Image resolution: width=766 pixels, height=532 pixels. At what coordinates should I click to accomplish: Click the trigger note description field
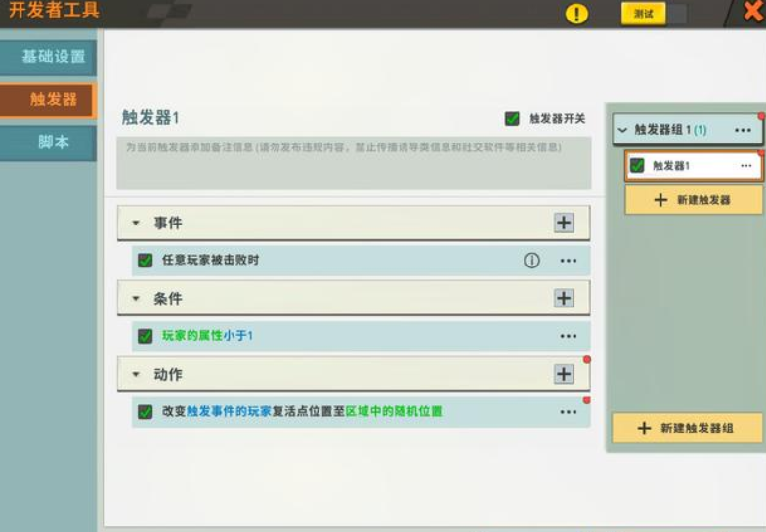[354, 162]
